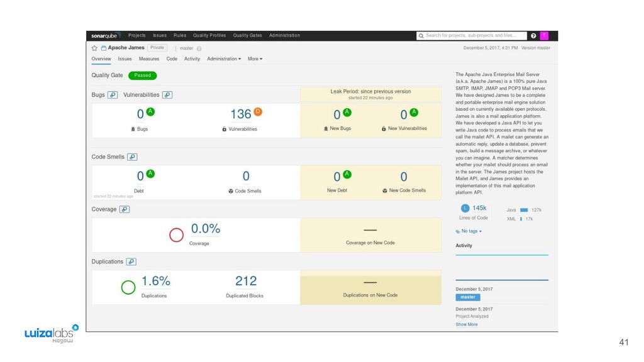Image resolution: width=644 pixels, height=362 pixels.
Task: Select the Overview project tab
Action: pos(101,58)
